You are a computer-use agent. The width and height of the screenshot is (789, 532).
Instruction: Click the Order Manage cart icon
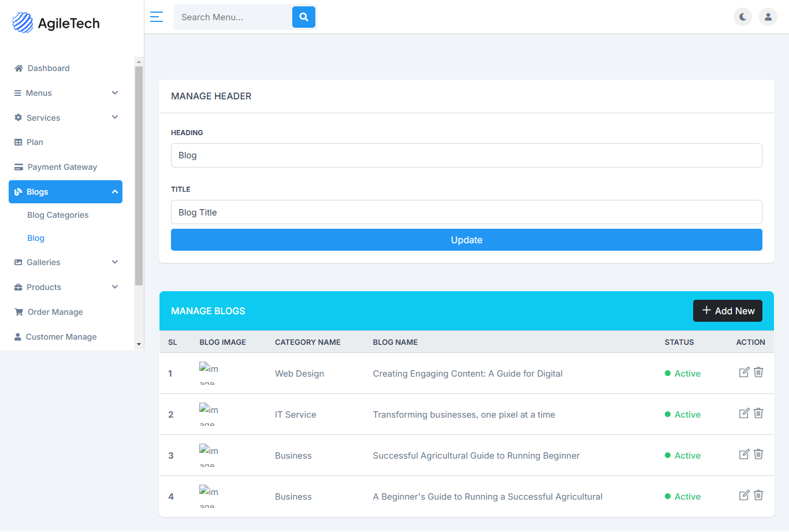point(18,312)
